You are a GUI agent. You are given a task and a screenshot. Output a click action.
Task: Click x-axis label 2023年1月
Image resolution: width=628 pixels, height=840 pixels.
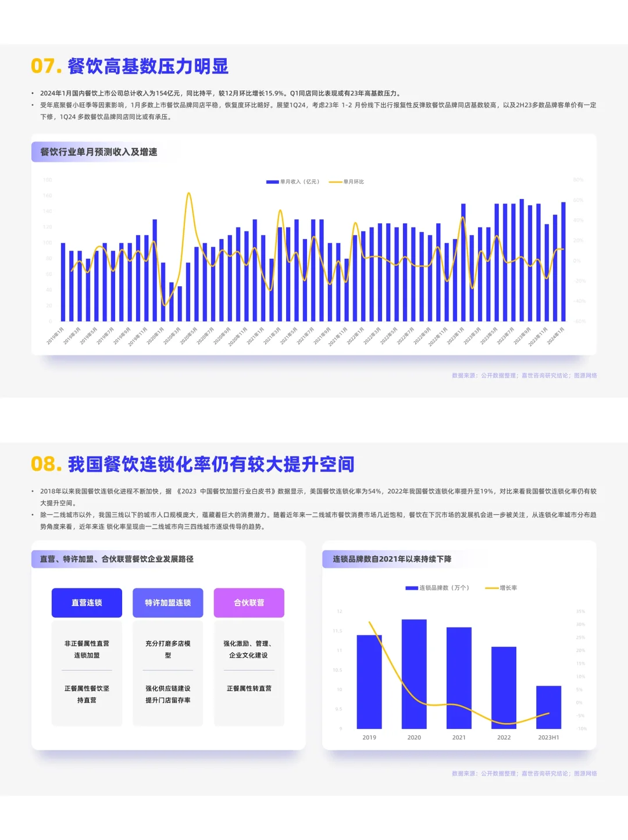pos(455,336)
